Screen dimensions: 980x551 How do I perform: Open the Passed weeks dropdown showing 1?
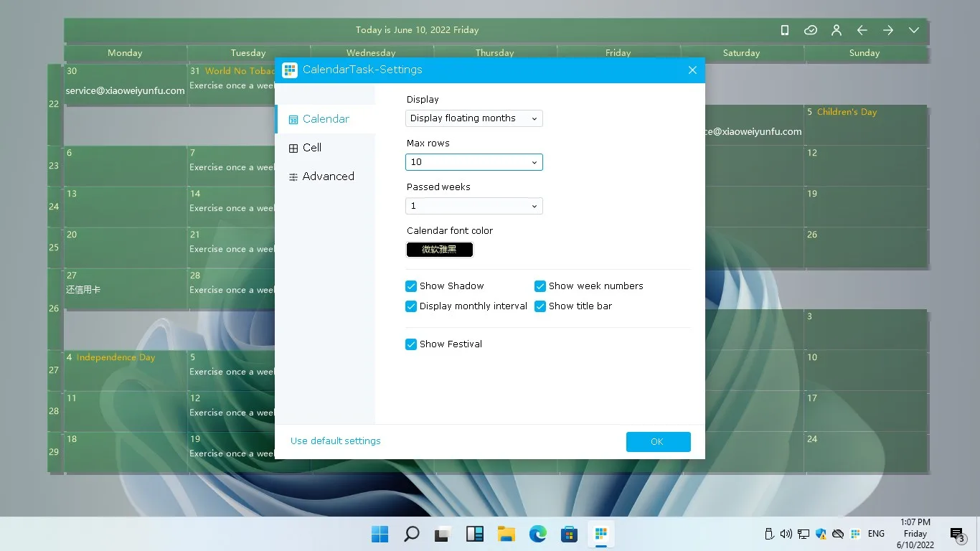click(x=474, y=206)
